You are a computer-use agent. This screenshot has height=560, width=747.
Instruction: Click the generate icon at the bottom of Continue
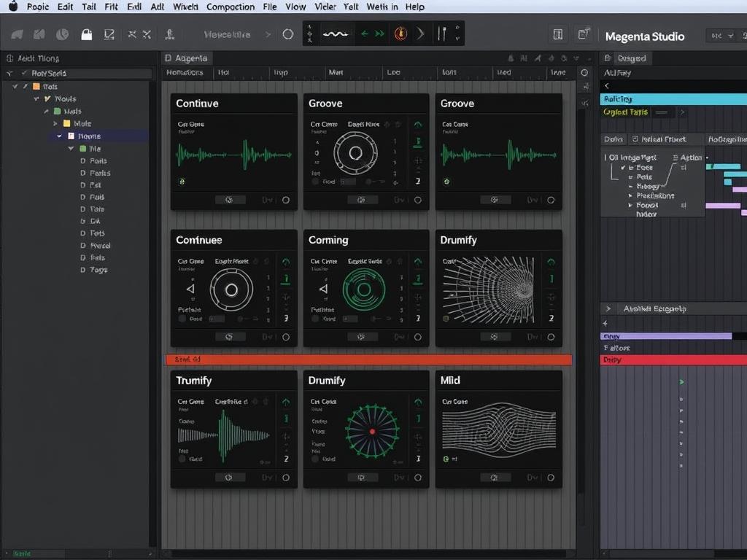(229, 199)
